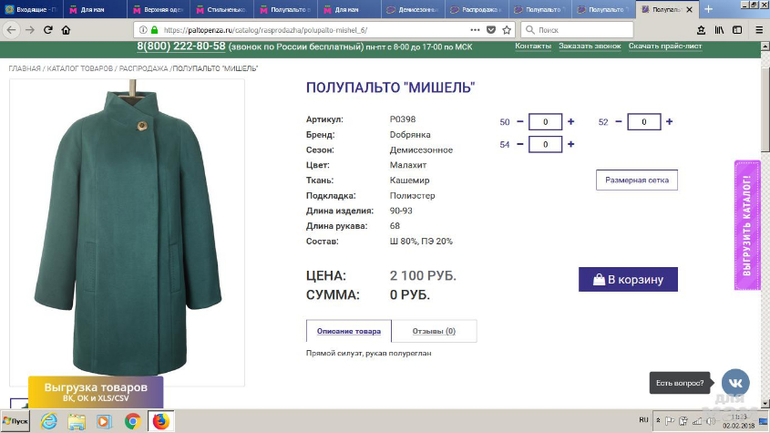Open the Размерная сетка size chart
The height and width of the screenshot is (433, 770).
pyautogui.click(x=637, y=180)
